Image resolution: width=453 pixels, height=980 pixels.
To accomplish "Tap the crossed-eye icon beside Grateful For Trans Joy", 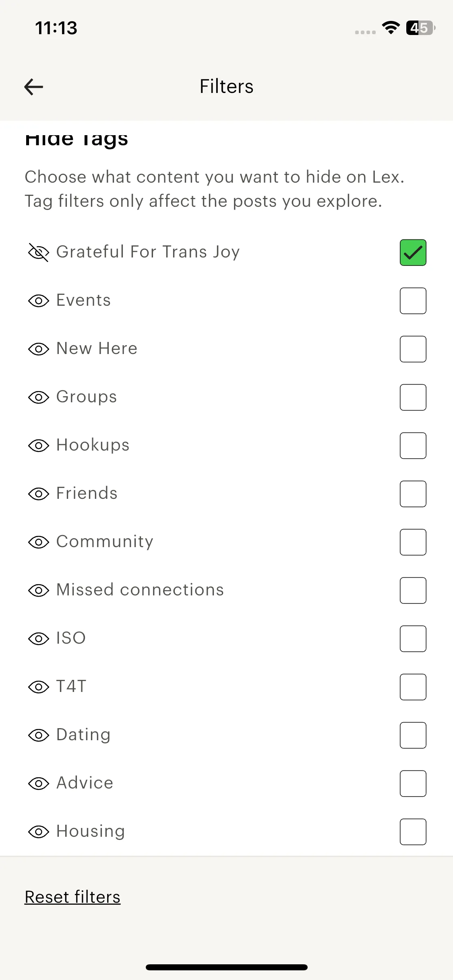I will pos(39,252).
